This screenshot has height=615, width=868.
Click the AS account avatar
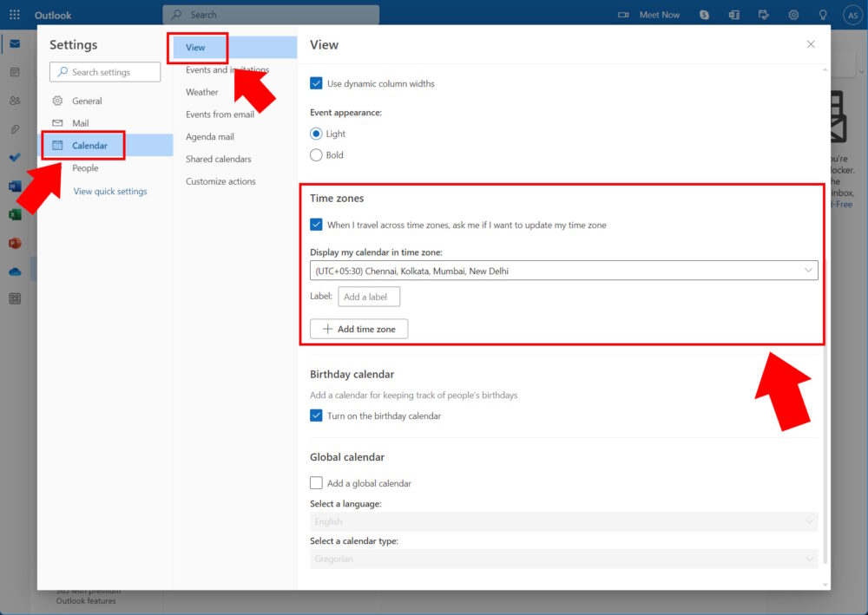[x=852, y=15]
